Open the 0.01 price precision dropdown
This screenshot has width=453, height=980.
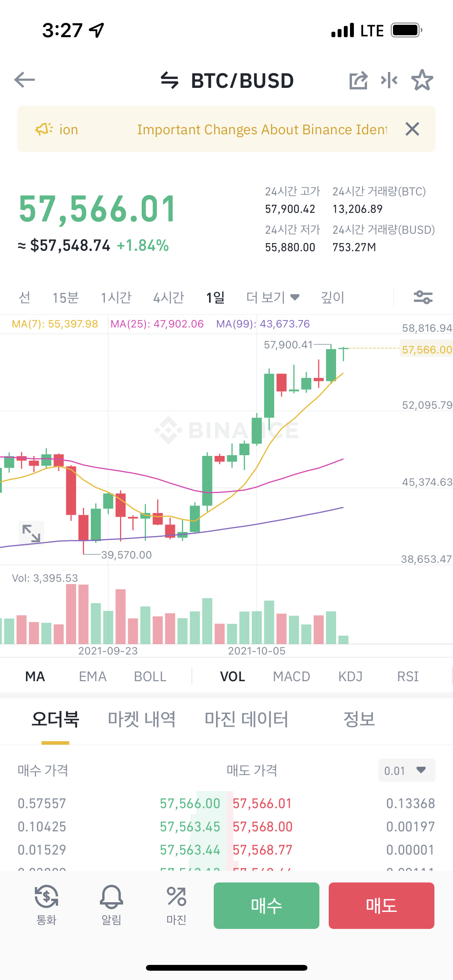(406, 770)
